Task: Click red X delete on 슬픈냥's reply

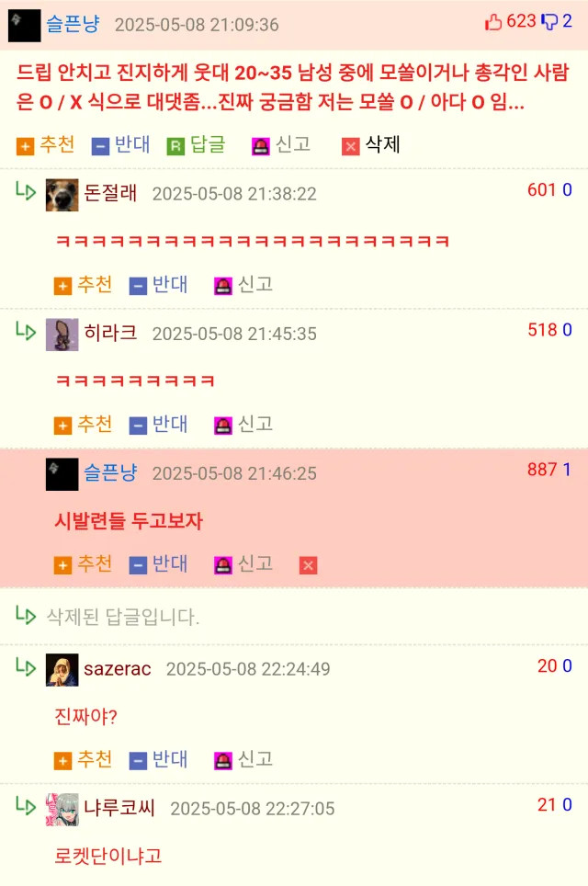Action: 308,565
